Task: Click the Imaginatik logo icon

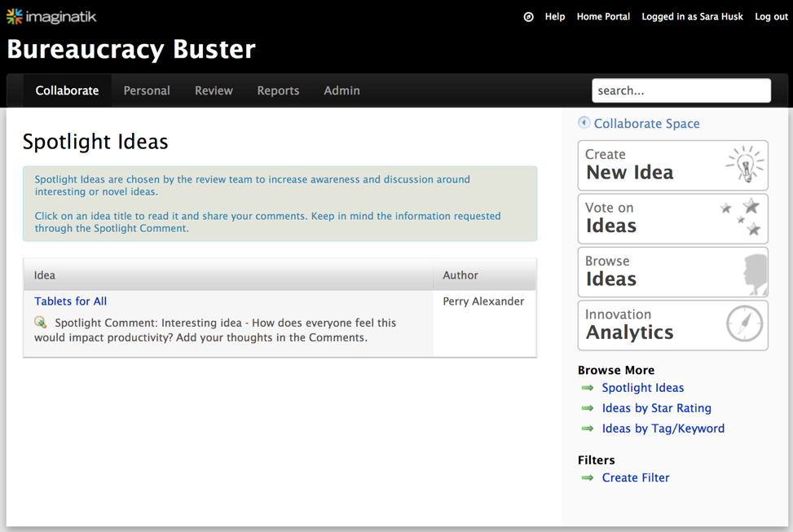Action: click(14, 16)
